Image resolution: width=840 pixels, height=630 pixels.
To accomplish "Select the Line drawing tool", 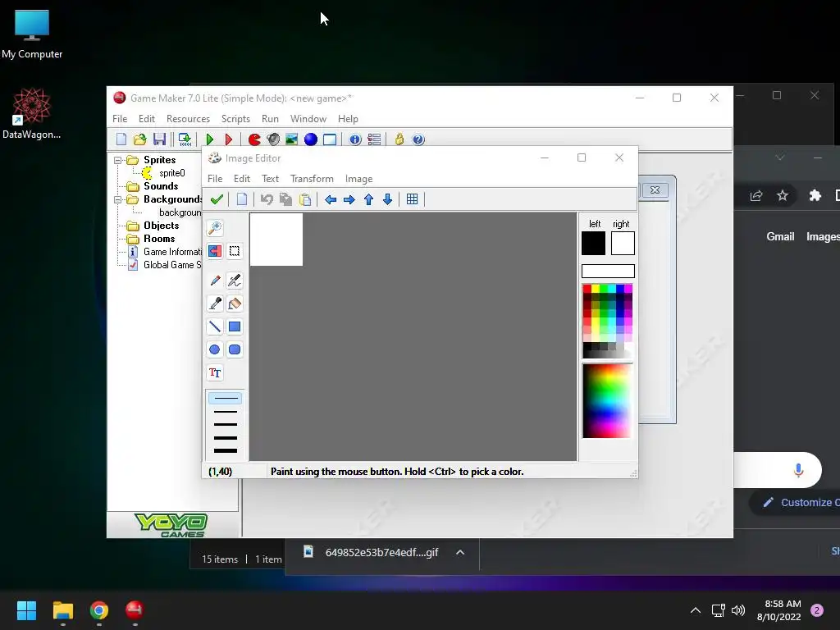I will click(x=215, y=326).
